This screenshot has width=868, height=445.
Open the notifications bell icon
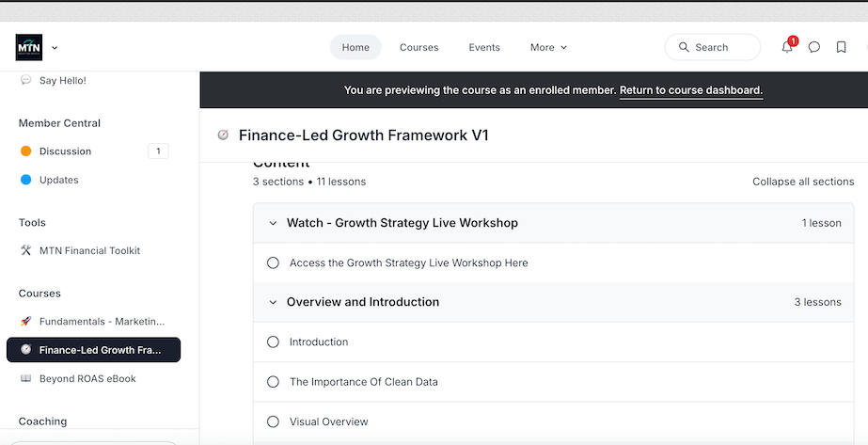click(x=787, y=47)
